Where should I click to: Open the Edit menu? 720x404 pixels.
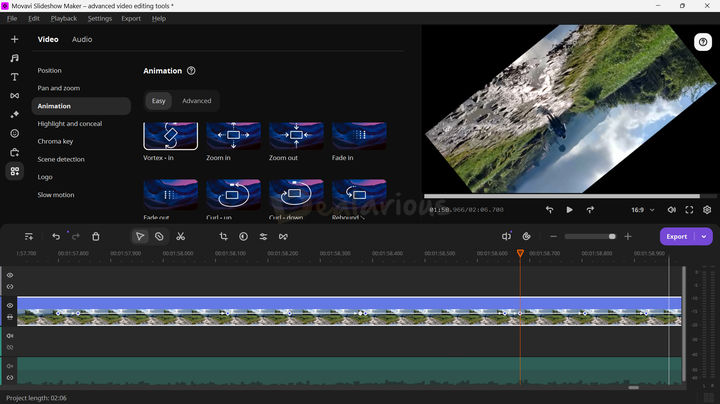click(x=34, y=18)
